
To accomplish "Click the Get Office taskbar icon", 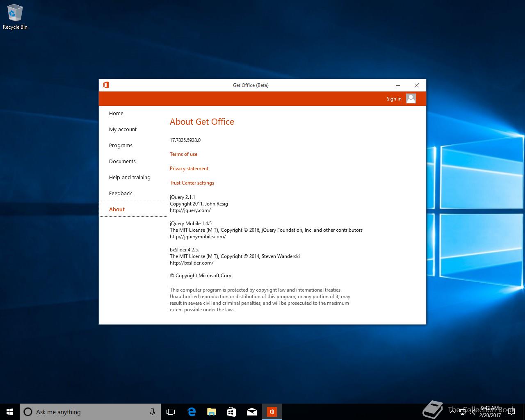I will pos(272,412).
